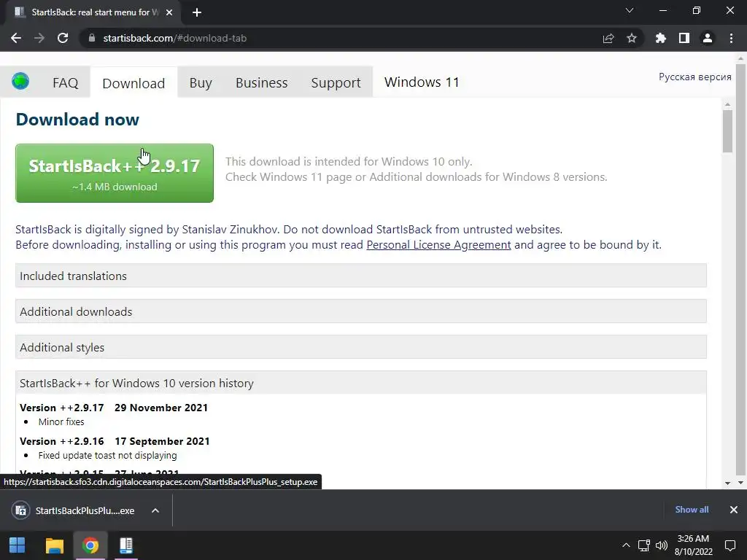Open the StartIsBack app in the taskbar
The image size is (747, 560).
[126, 545]
